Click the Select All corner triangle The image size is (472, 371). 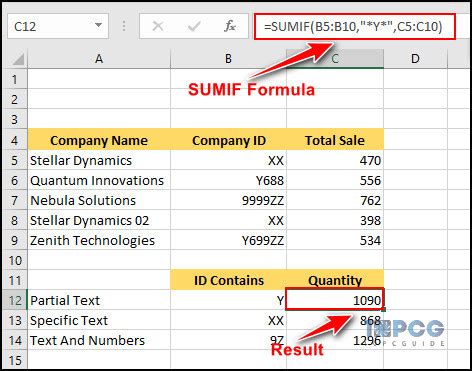tap(18, 59)
